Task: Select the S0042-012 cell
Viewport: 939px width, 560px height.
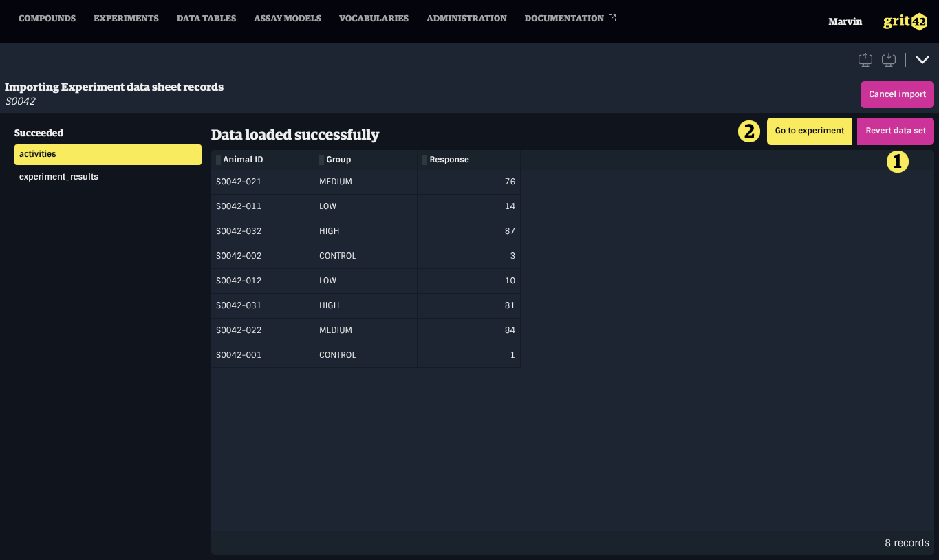Action: [x=263, y=281]
